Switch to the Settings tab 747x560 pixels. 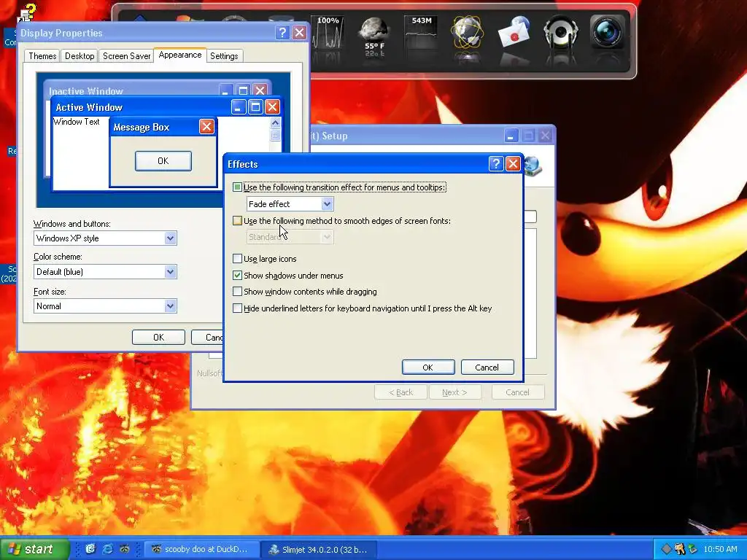tap(224, 56)
